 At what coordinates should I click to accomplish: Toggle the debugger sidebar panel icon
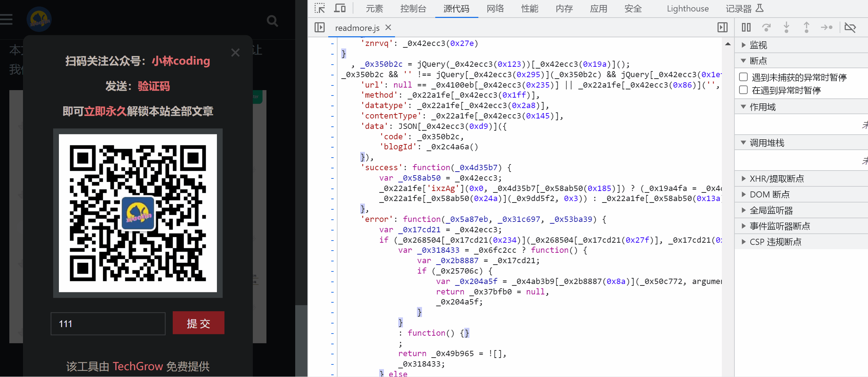click(723, 27)
